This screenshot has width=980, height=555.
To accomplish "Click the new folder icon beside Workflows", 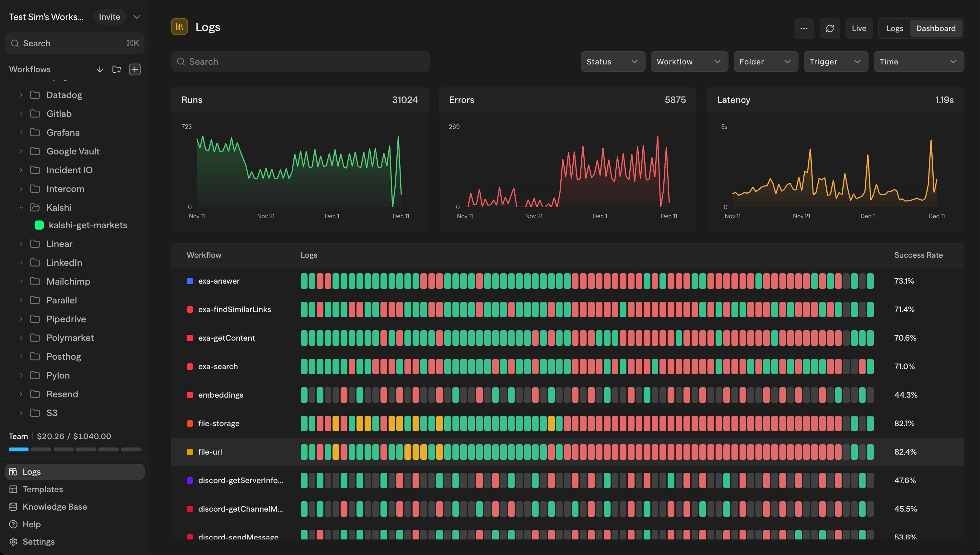I will (116, 69).
